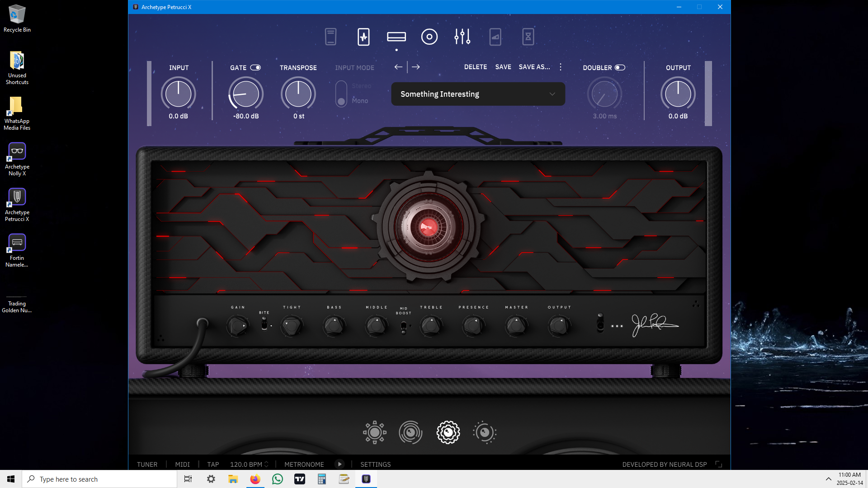Click the TRANSPOSE knob

coord(298,94)
